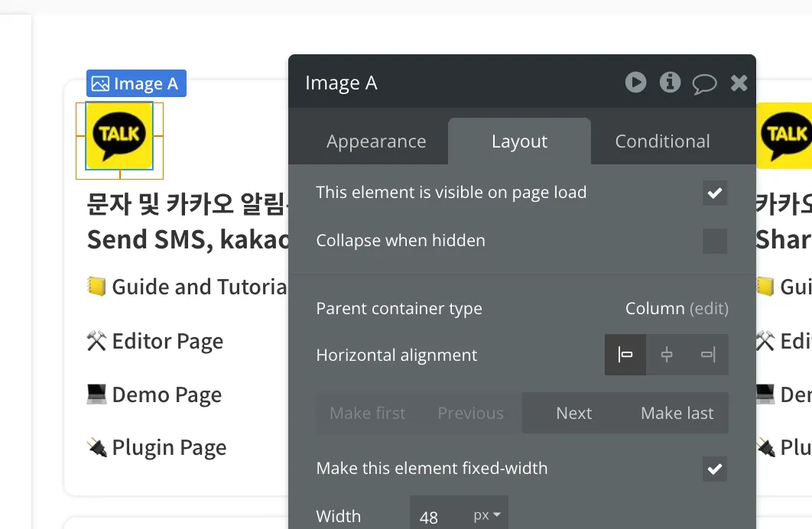Set horizontal alignment to right
The height and width of the screenshot is (529, 812).
pos(708,355)
